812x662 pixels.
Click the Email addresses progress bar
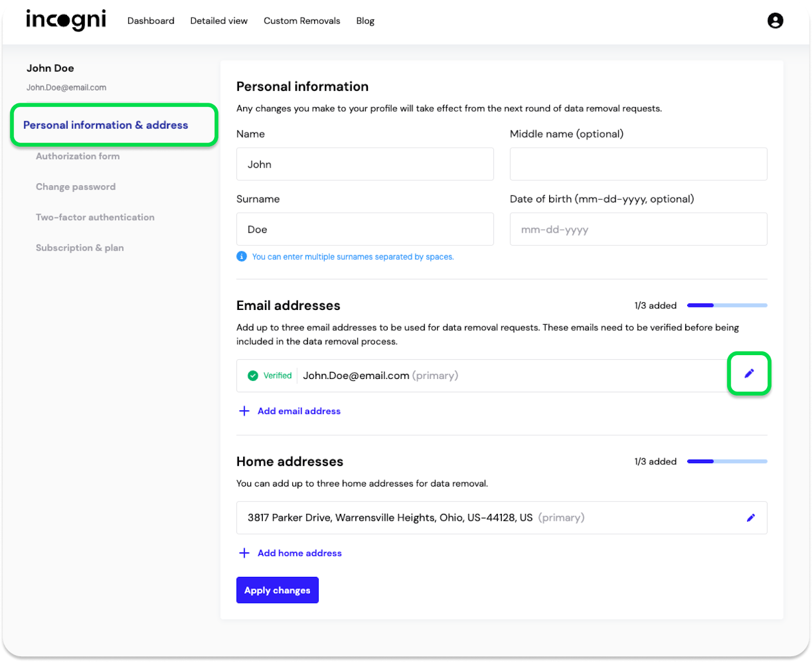pyautogui.click(x=727, y=305)
